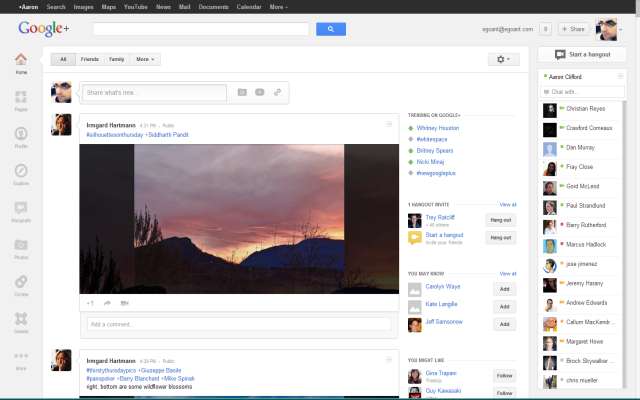This screenshot has height=400, width=640.
Task: Open chat options beside Aaron Clifford's name
Action: pos(620,76)
